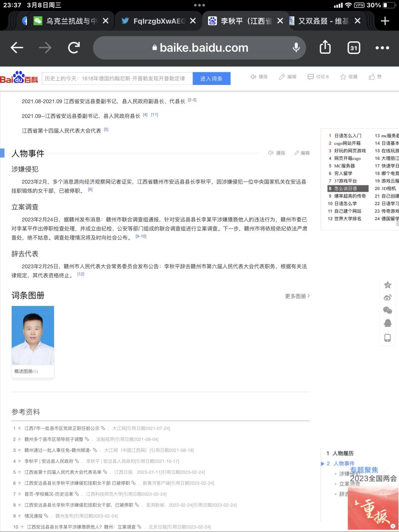The width and height of the screenshot is (399, 532).
Task: Open the browser three-dot menu
Action: coord(382,48)
